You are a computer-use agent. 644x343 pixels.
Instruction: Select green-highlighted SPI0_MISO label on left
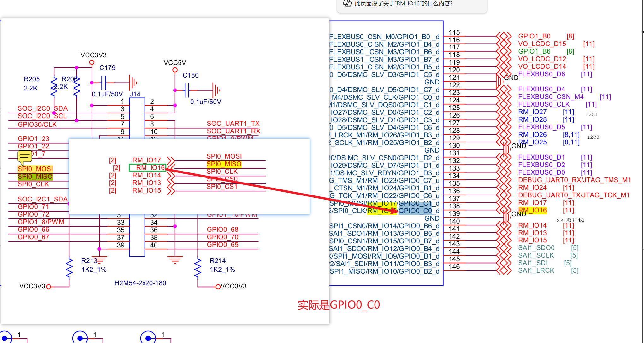(35, 177)
